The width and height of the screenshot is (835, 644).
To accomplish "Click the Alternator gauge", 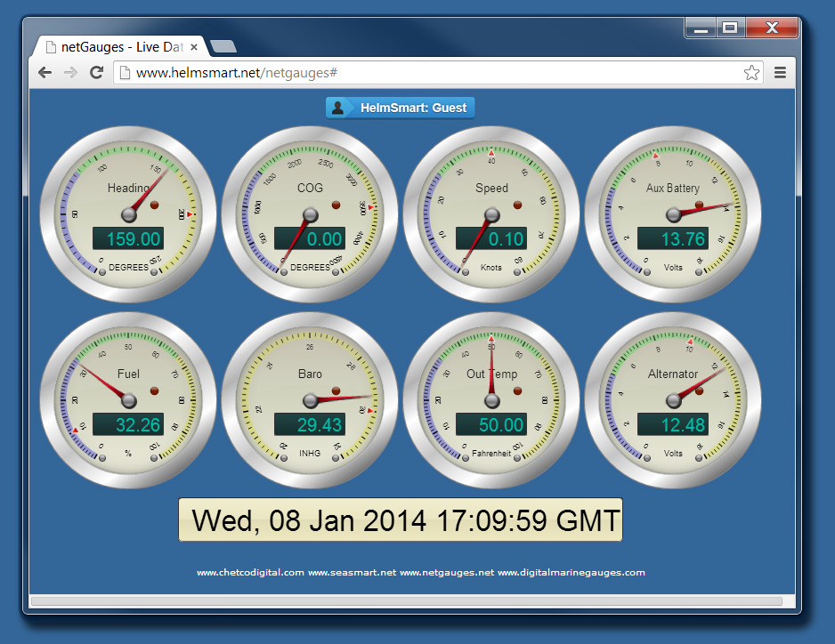I will (x=673, y=400).
